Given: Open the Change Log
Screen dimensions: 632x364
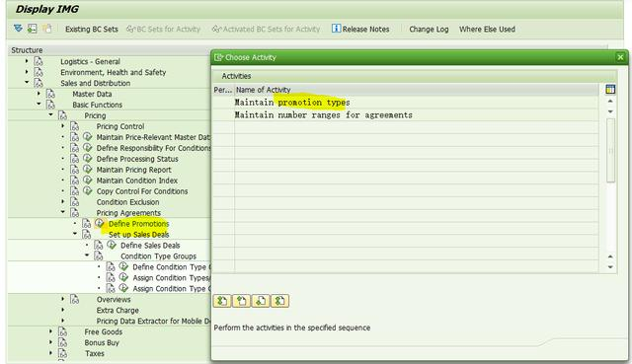Looking at the screenshot, I should point(429,29).
